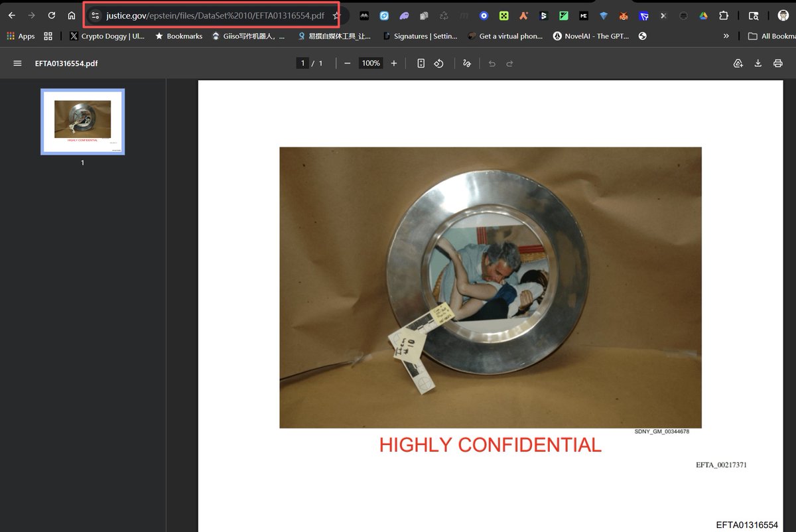Click the undo arrow in PDF toolbar

coord(492,64)
